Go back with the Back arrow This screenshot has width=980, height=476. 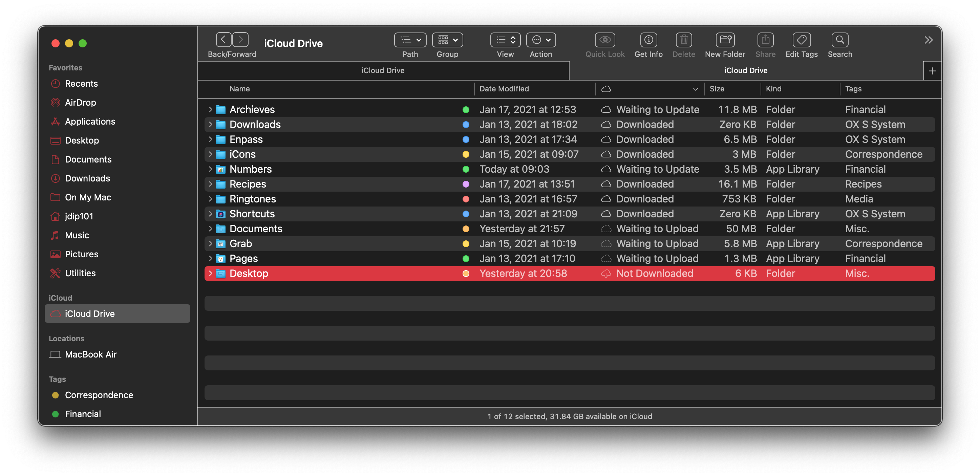[x=224, y=40]
